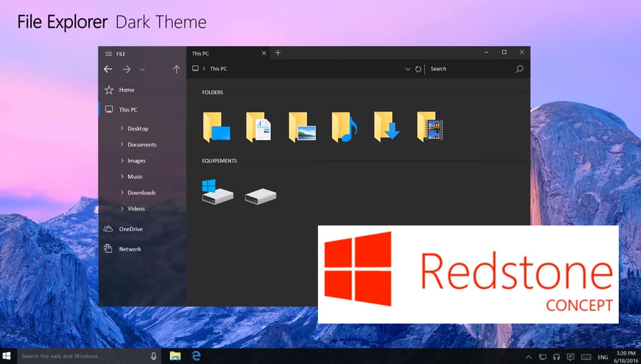
Task: Go back with the left arrow
Action: 108,69
